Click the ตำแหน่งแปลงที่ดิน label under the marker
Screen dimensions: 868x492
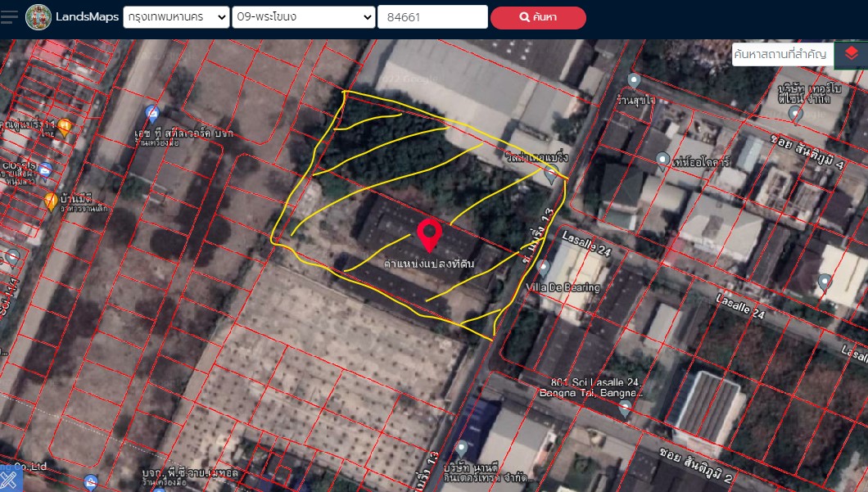pyautogui.click(x=429, y=264)
